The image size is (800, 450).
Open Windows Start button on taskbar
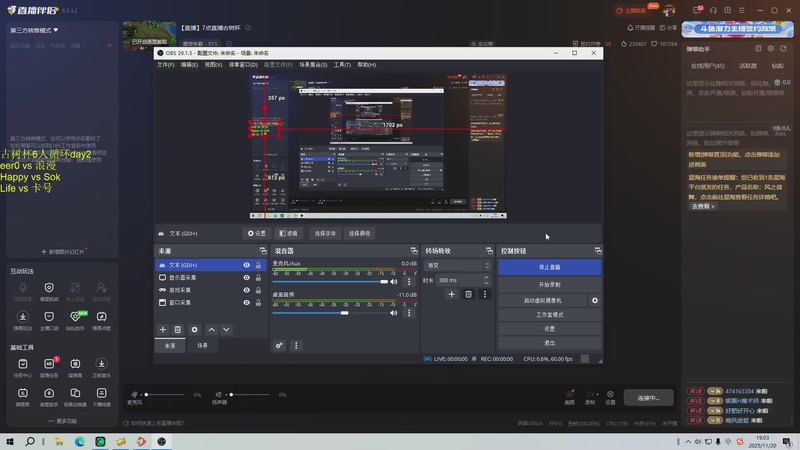pos(10,441)
